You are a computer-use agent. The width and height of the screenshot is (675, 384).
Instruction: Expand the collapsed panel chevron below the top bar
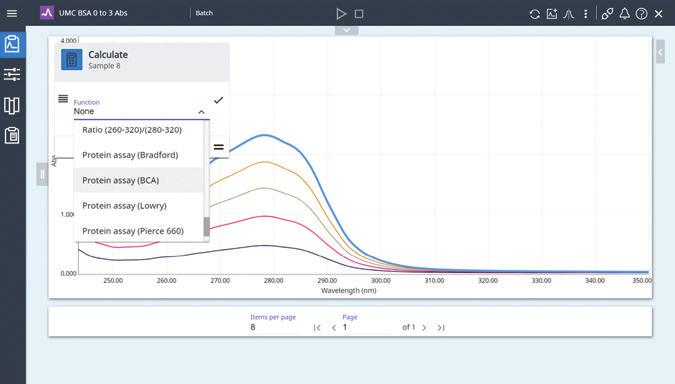(x=347, y=30)
